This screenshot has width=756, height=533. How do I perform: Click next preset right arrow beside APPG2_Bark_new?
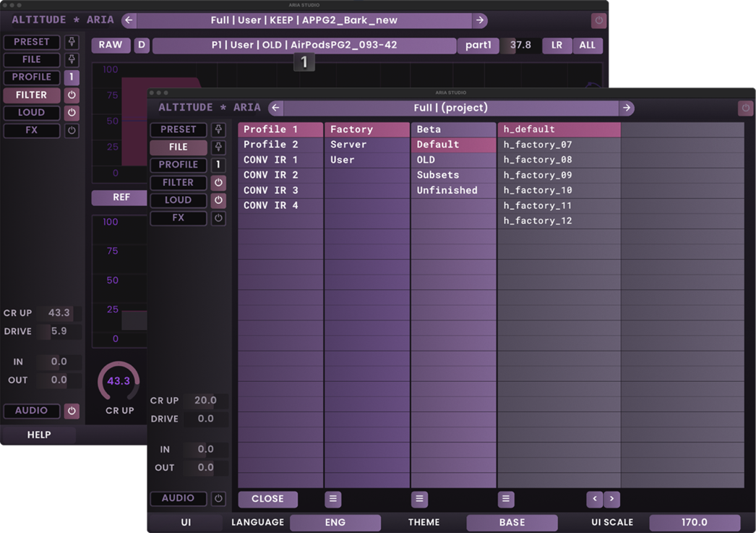click(479, 20)
